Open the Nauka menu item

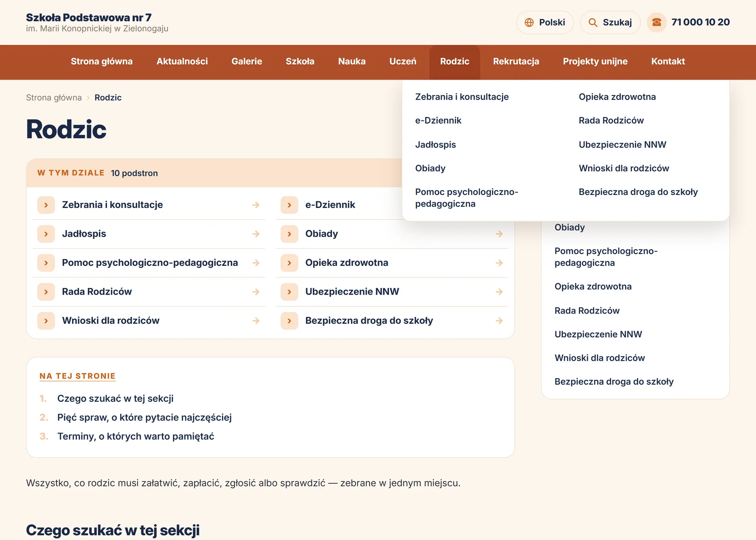(352, 61)
